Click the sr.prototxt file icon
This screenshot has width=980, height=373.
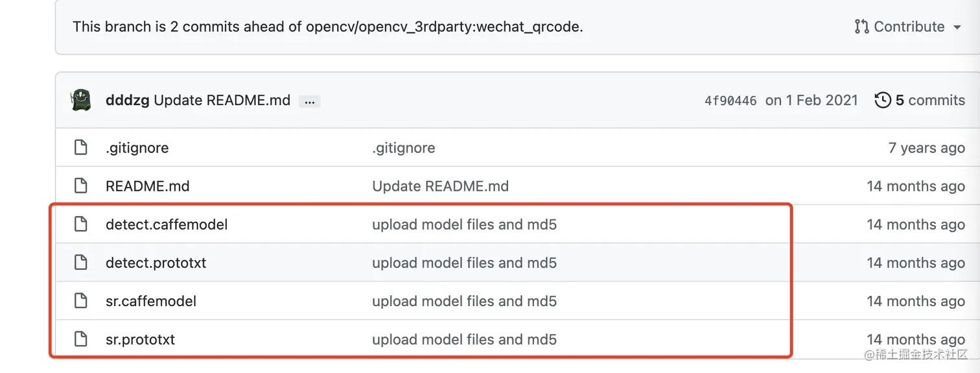pos(81,339)
